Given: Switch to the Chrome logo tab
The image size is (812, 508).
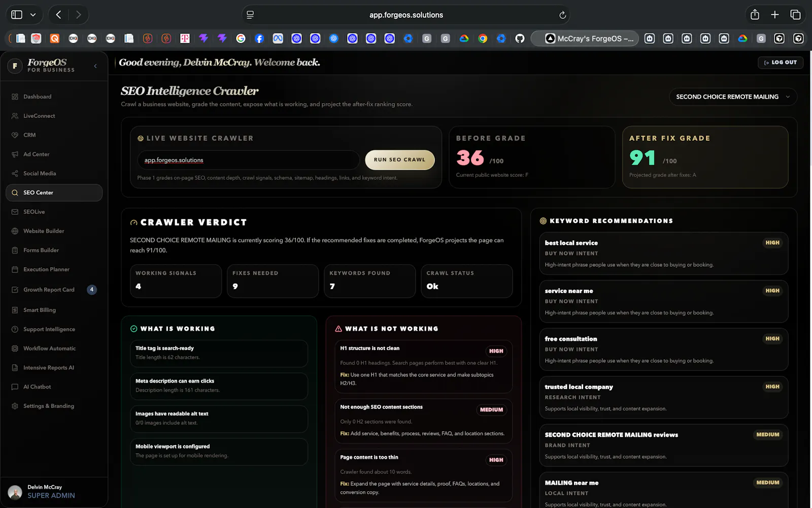Looking at the screenshot, I should 483,38.
